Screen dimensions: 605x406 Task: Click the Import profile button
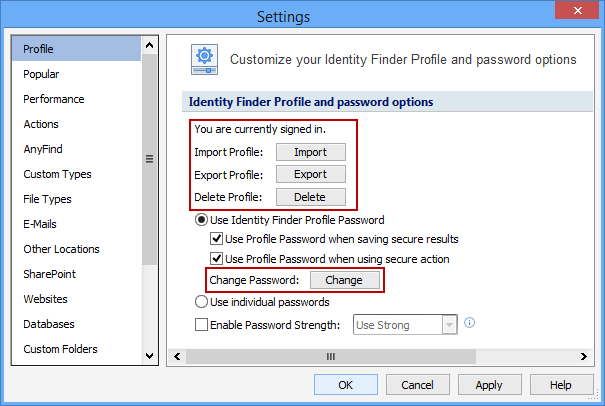[x=310, y=152]
